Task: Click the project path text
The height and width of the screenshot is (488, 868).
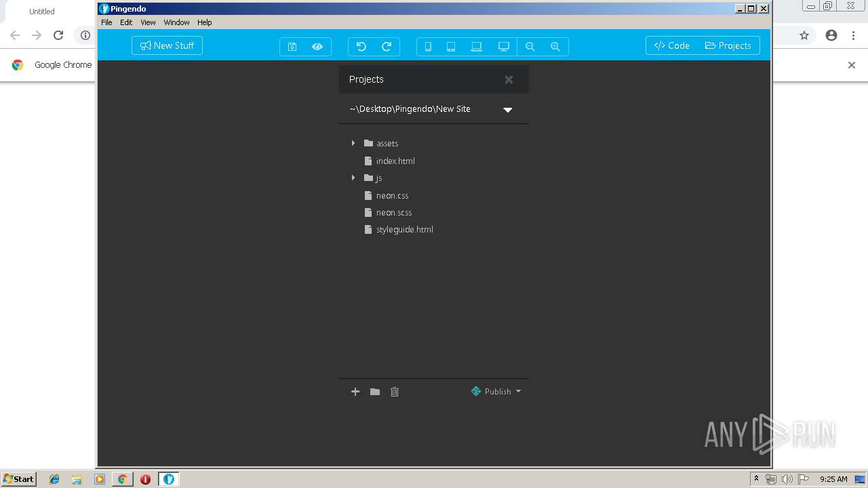Action: click(x=410, y=108)
